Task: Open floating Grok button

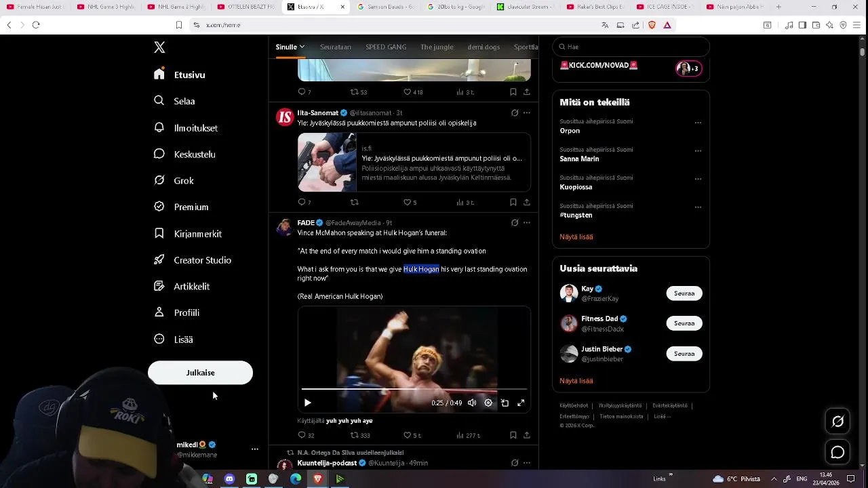Action: pyautogui.click(x=838, y=422)
